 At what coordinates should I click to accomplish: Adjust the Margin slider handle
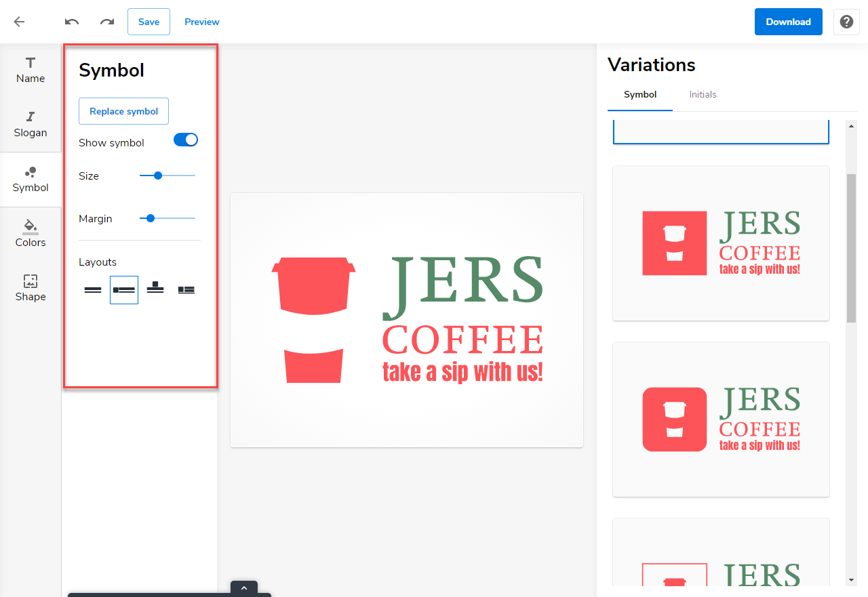[x=151, y=218]
